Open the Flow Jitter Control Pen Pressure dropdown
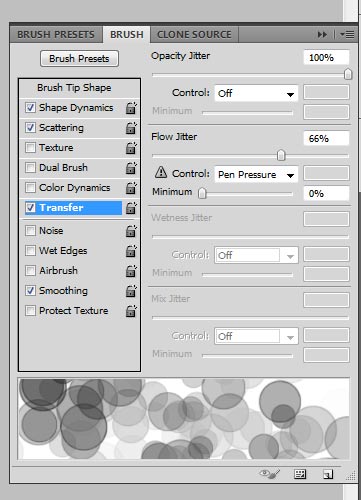The width and height of the screenshot is (361, 500). tap(256, 174)
